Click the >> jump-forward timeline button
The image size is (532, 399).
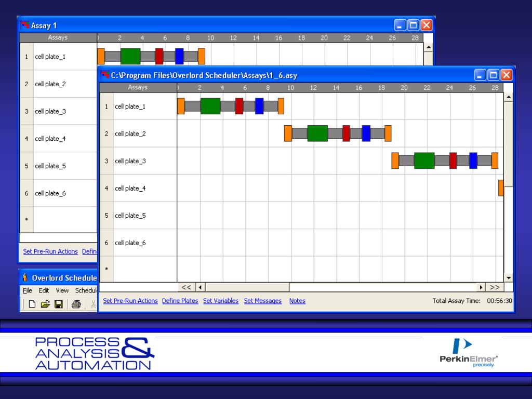click(495, 287)
